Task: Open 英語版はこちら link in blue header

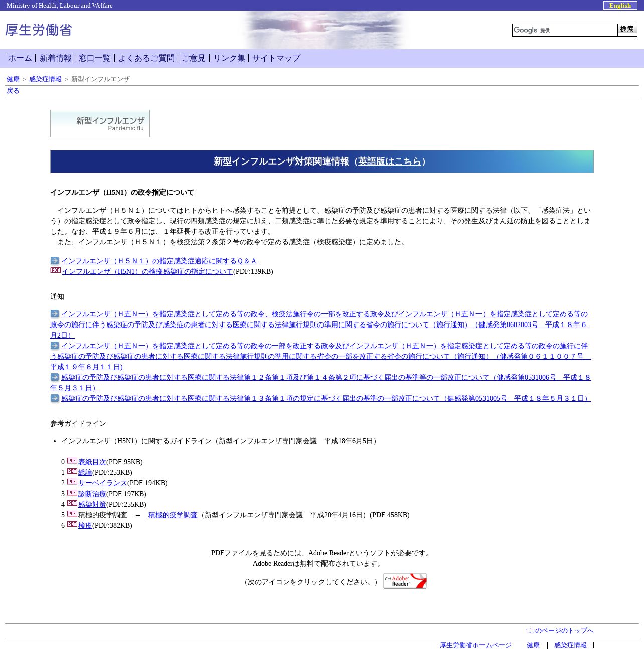Action: coord(390,161)
